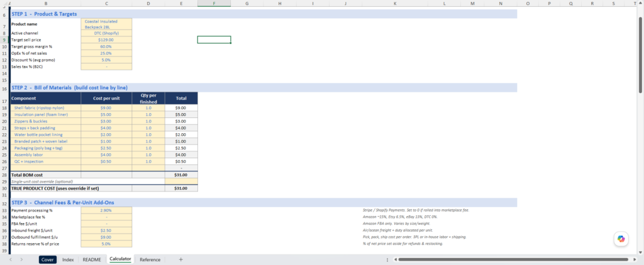
Task: Click payment processing cell 2.90%
Action: (x=106, y=210)
